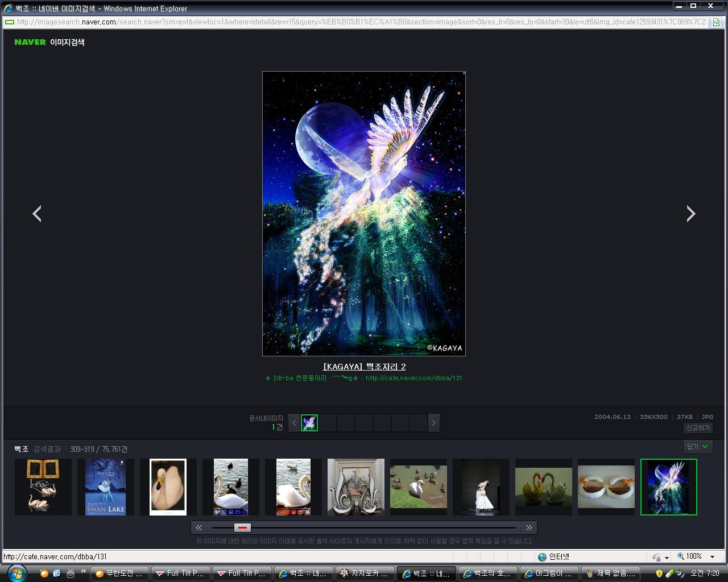This screenshot has height=582, width=728.
Task: Click the 인터넷 security zone indicator
Action: pos(554,557)
